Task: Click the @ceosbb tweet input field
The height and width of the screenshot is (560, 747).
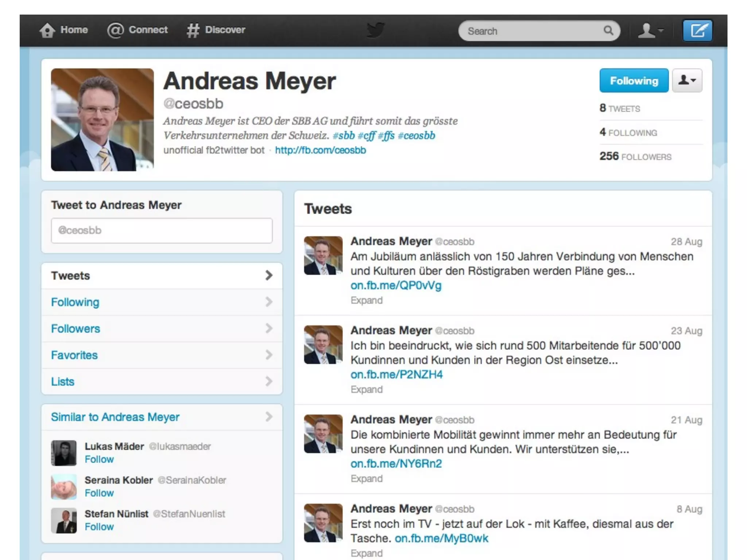Action: pyautogui.click(x=162, y=230)
